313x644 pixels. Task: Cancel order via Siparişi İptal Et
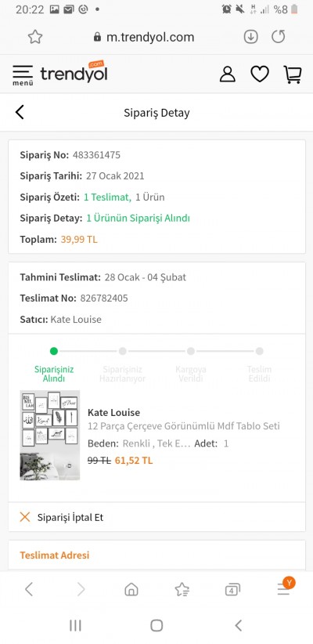tap(156, 517)
